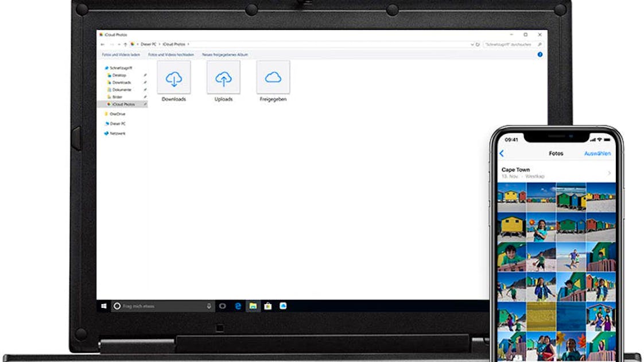Open the iCloud app in taskbar
Screen dimensions: 644x362
pyautogui.click(x=282, y=306)
